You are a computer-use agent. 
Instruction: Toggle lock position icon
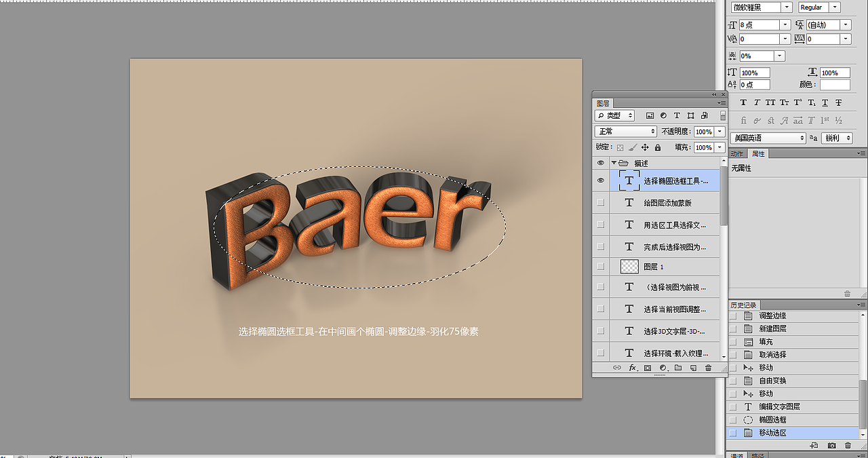(645, 147)
